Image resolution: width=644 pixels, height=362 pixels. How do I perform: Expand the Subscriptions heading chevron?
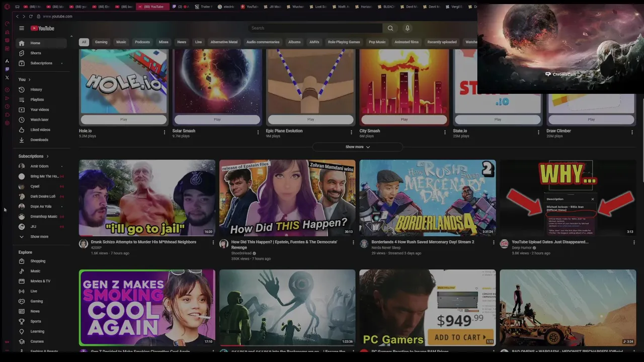pos(48,156)
